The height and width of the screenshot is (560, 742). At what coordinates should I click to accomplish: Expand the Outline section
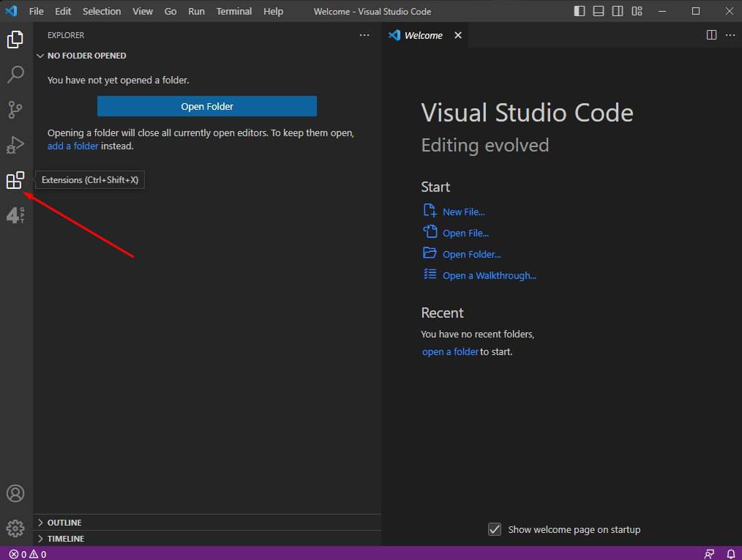(40, 523)
